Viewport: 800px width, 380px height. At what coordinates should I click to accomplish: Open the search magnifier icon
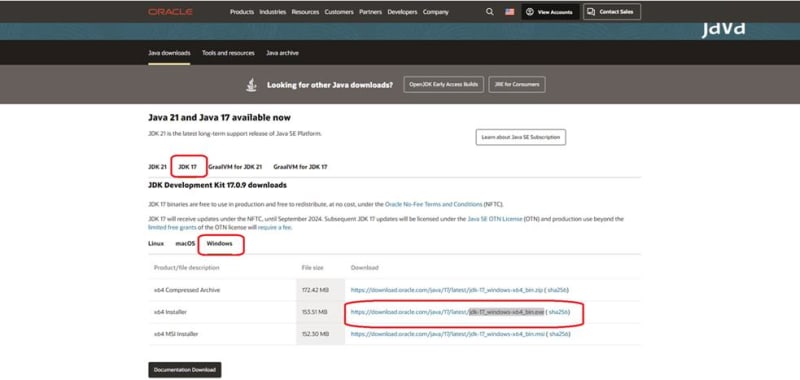pyautogui.click(x=490, y=12)
